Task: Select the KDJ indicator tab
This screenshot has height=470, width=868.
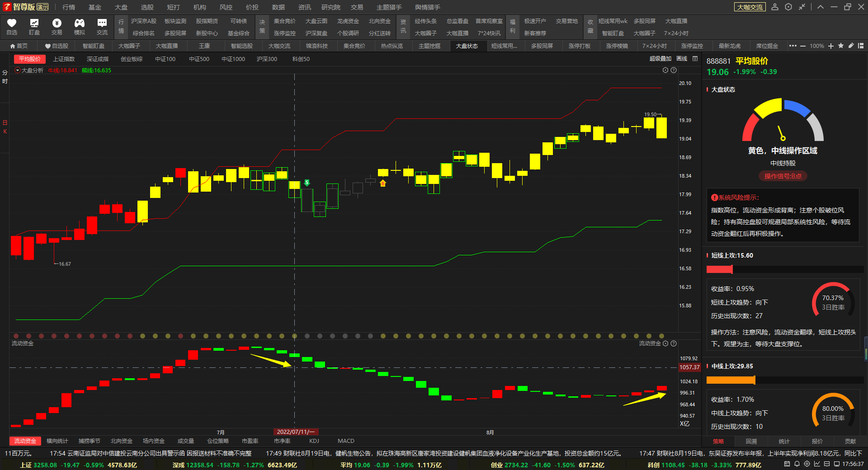Action: pyautogui.click(x=314, y=441)
